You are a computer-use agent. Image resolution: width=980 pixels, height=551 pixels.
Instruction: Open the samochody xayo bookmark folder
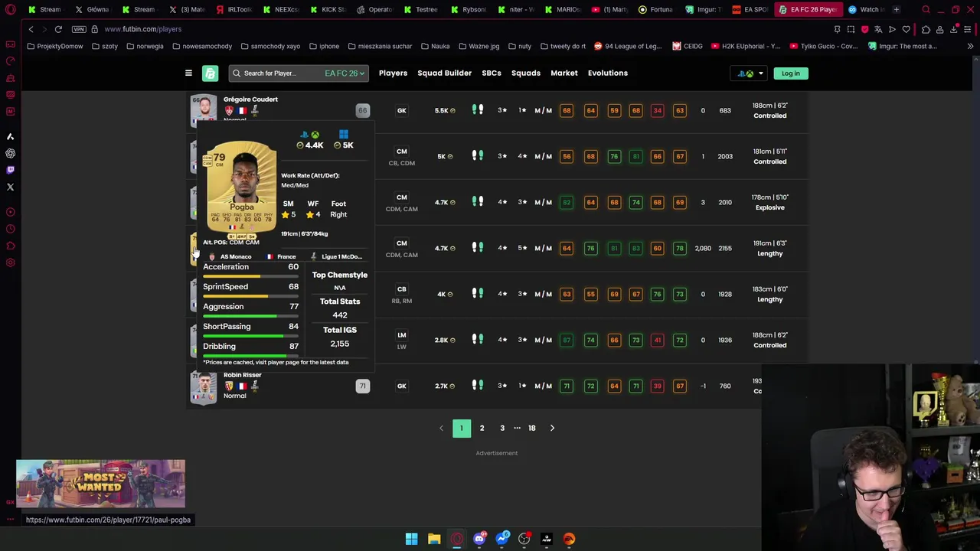[270, 46]
